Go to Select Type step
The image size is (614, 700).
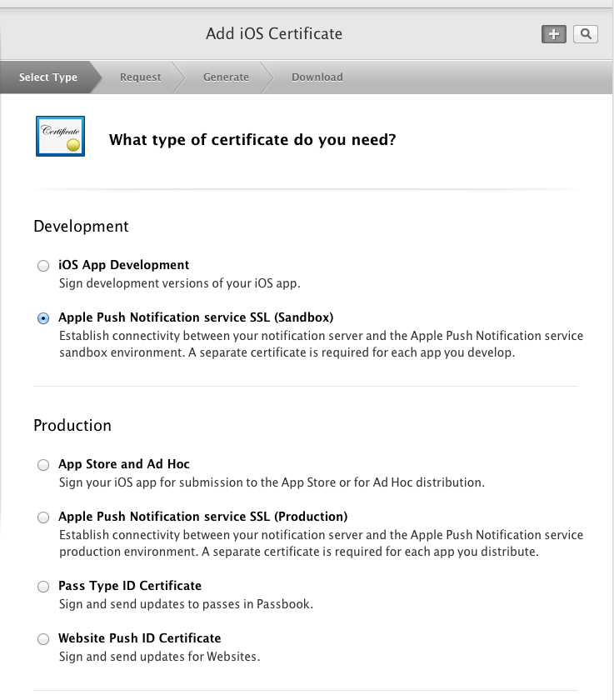[x=48, y=77]
